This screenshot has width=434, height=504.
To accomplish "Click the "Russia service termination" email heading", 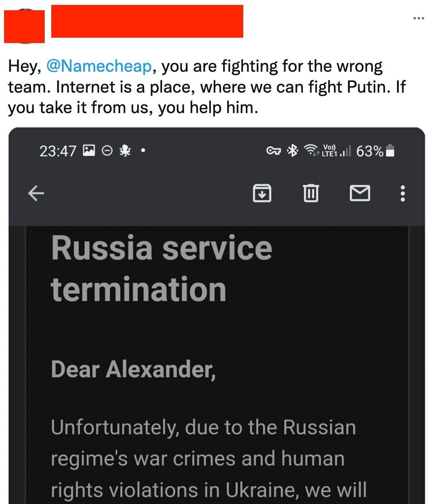I will [161, 269].
